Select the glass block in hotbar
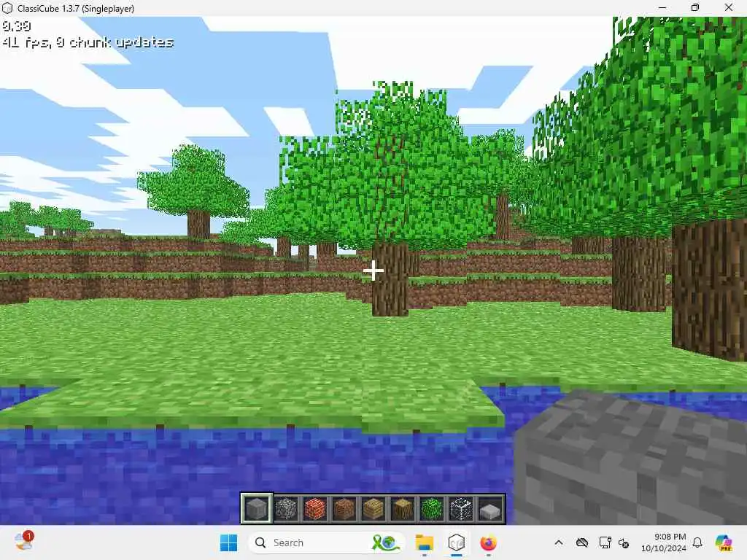747x560 pixels. pyautogui.click(x=461, y=508)
